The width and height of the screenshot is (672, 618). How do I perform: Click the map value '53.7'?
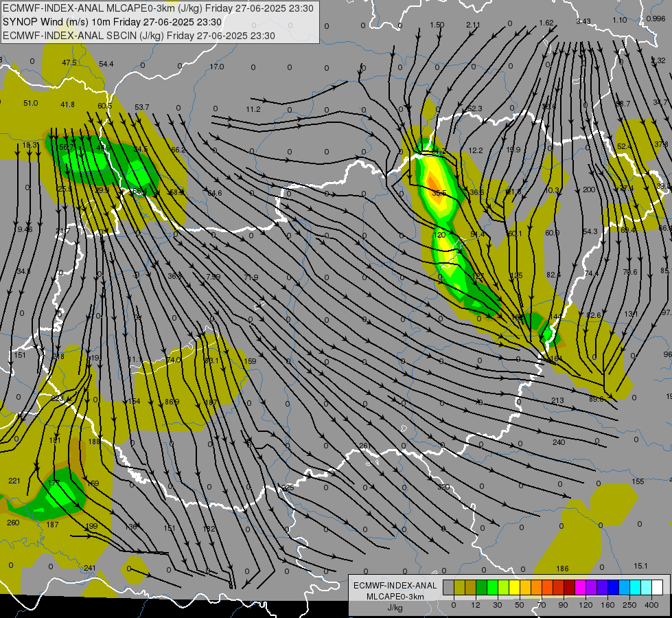[x=142, y=107]
